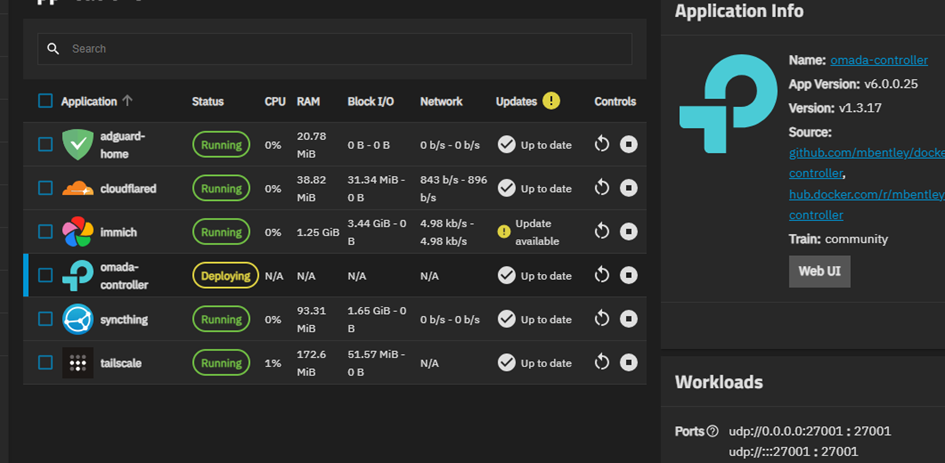
Task: Open the omada-controller name link
Action: (x=878, y=60)
